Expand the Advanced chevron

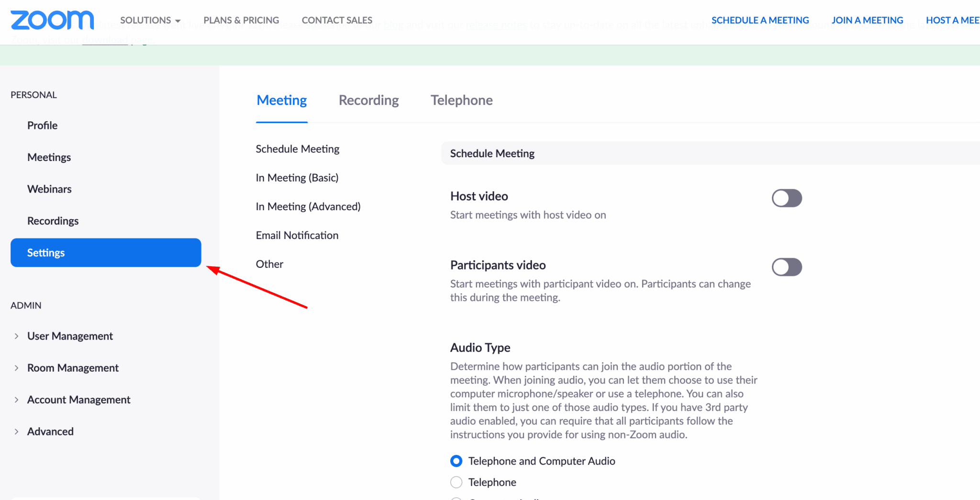click(x=16, y=432)
